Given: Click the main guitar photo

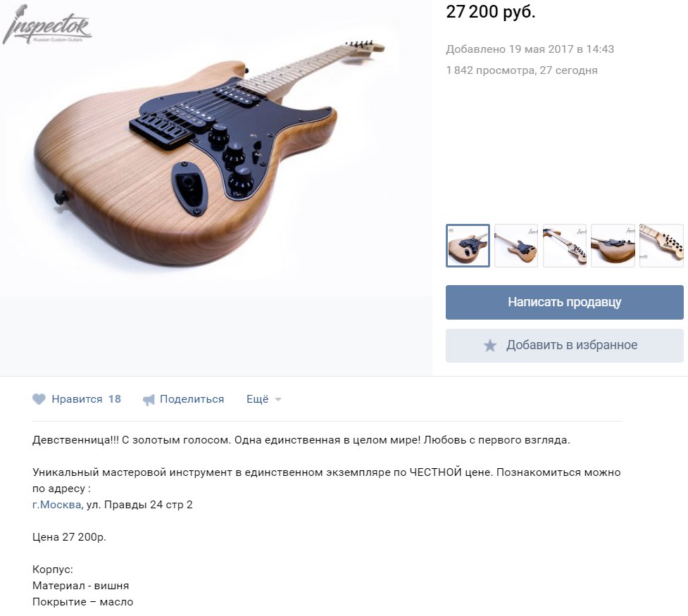Looking at the screenshot, I should [x=216, y=149].
